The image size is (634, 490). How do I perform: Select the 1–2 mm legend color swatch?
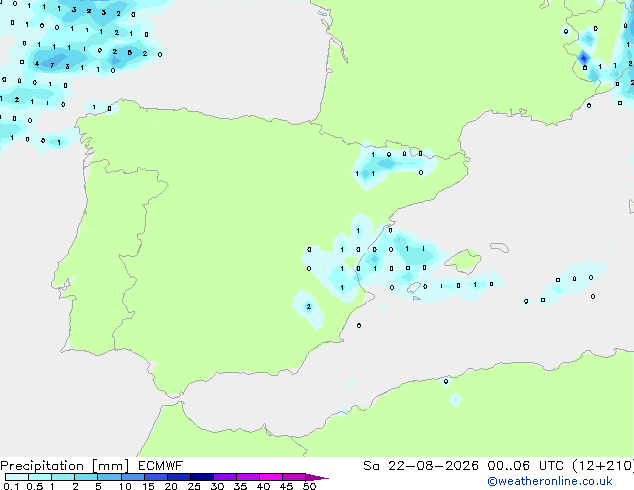[63, 477]
